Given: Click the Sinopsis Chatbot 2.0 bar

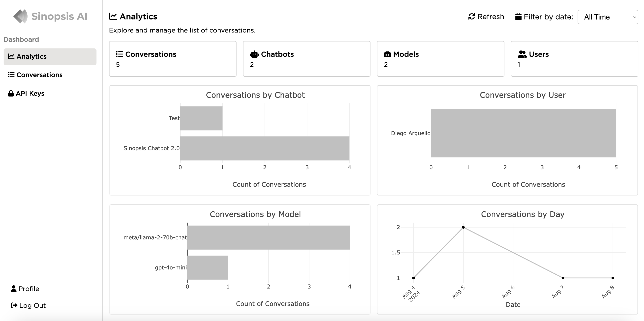Looking at the screenshot, I should click(x=265, y=148).
